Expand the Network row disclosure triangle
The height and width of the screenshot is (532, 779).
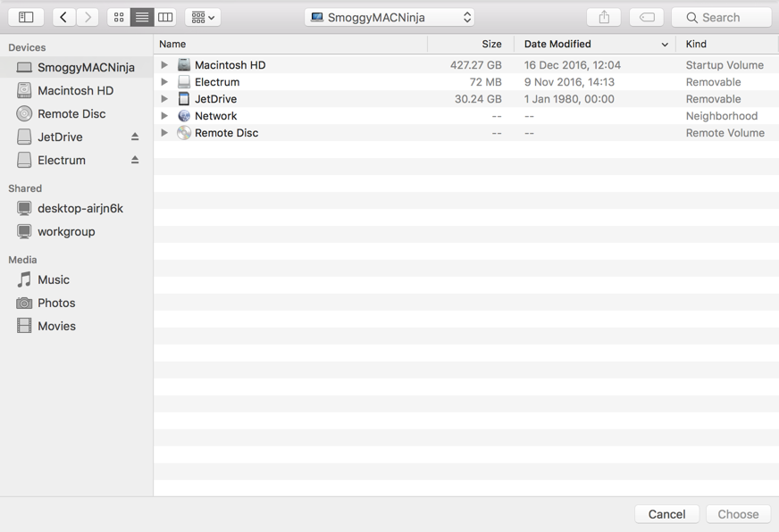click(x=164, y=116)
